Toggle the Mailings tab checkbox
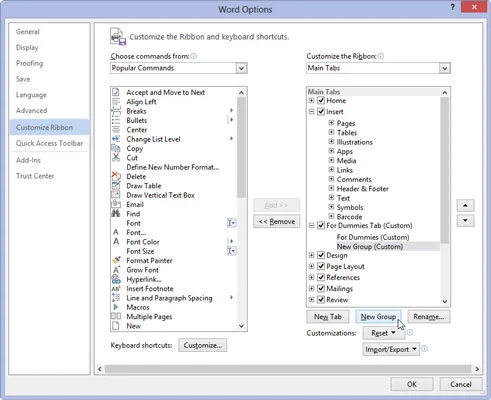This screenshot has width=491, height=400. (321, 288)
